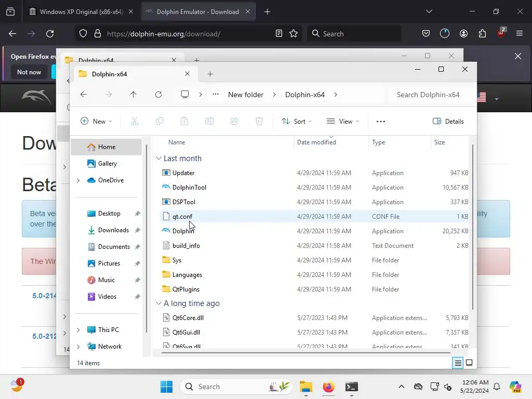Switch to Windows XP Original browser tab
This screenshot has height=399, width=532.
tap(81, 11)
